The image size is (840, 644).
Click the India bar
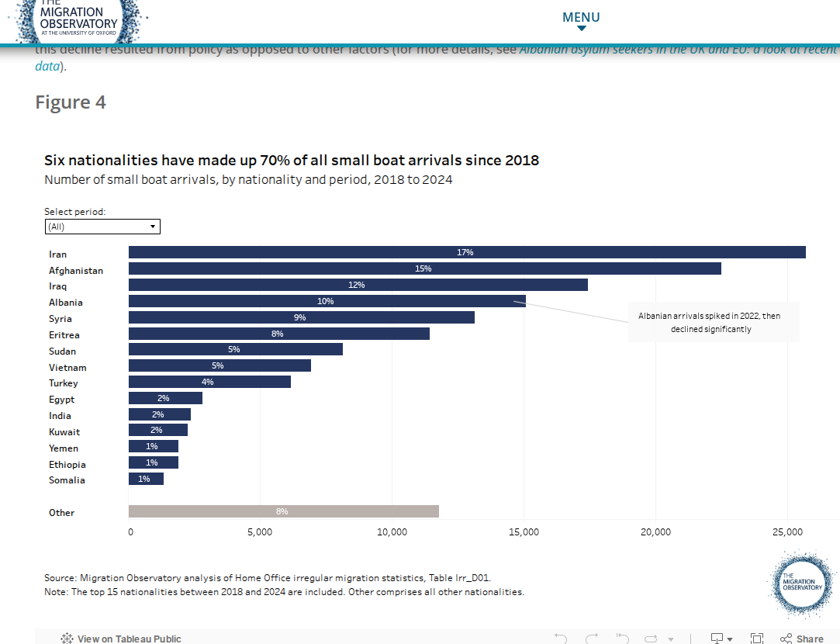point(160,414)
